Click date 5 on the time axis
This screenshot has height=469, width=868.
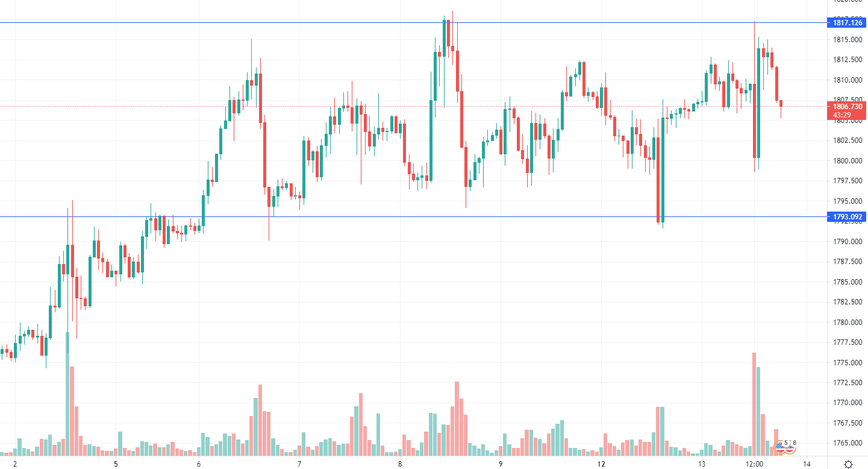[x=116, y=464]
